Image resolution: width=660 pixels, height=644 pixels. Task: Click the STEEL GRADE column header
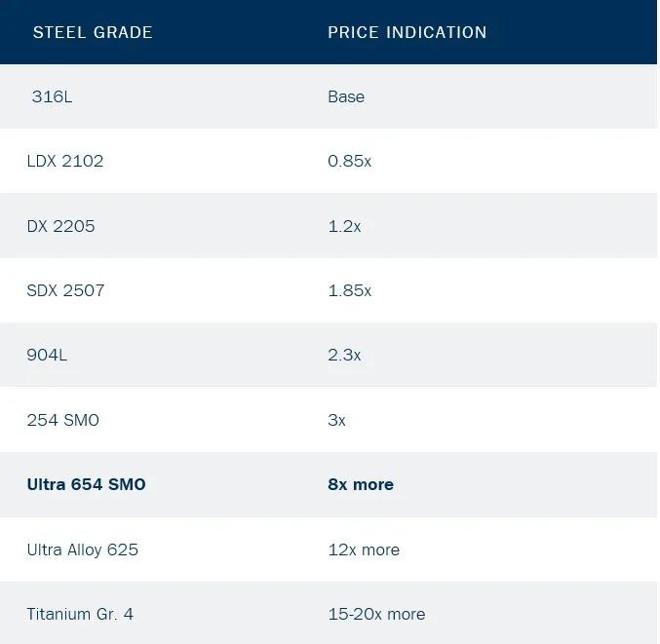pyautogui.click(x=93, y=32)
